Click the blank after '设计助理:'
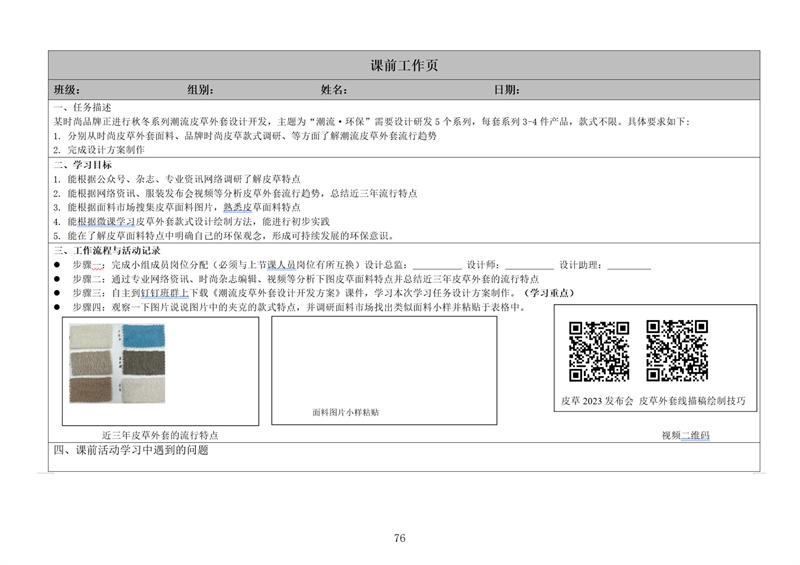 [629, 266]
